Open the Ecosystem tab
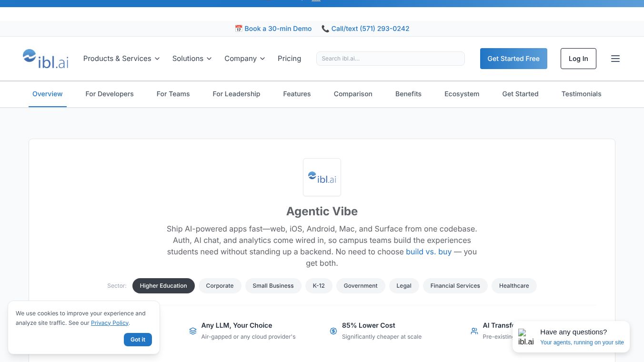 [462, 94]
